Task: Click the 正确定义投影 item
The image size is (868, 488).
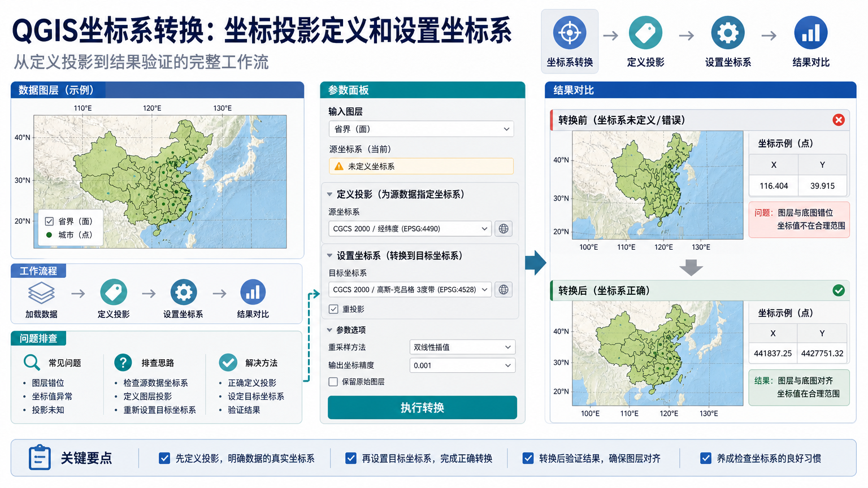Action: (252, 383)
